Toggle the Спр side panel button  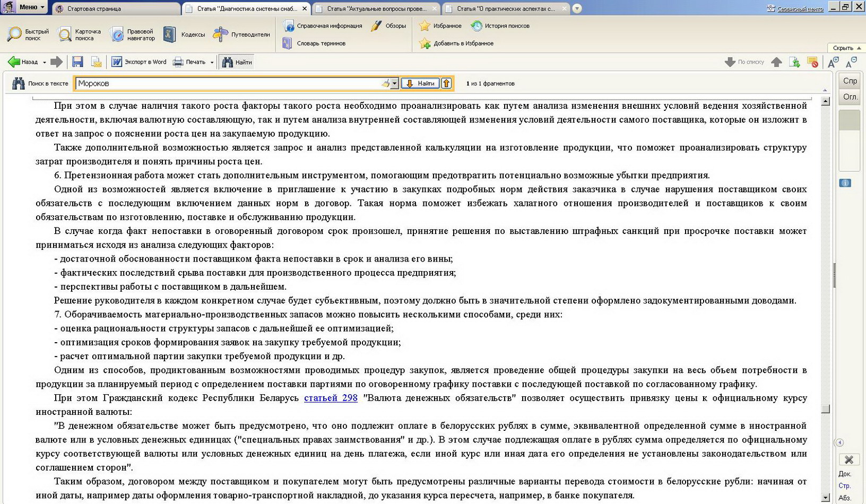850,81
